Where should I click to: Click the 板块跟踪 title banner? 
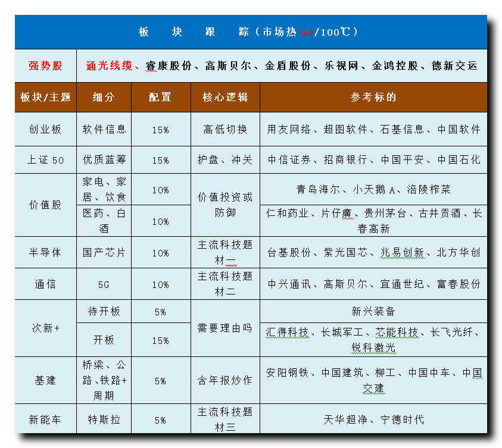(250, 32)
